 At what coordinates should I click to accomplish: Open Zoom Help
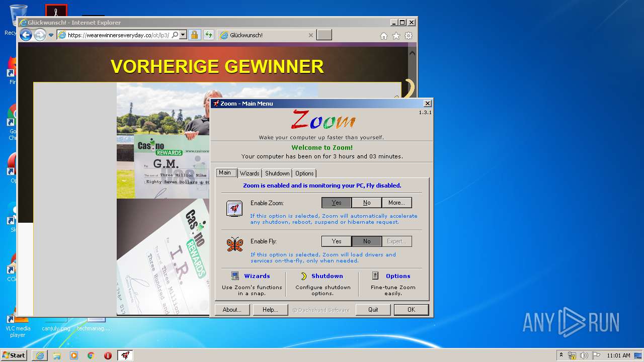tap(270, 310)
